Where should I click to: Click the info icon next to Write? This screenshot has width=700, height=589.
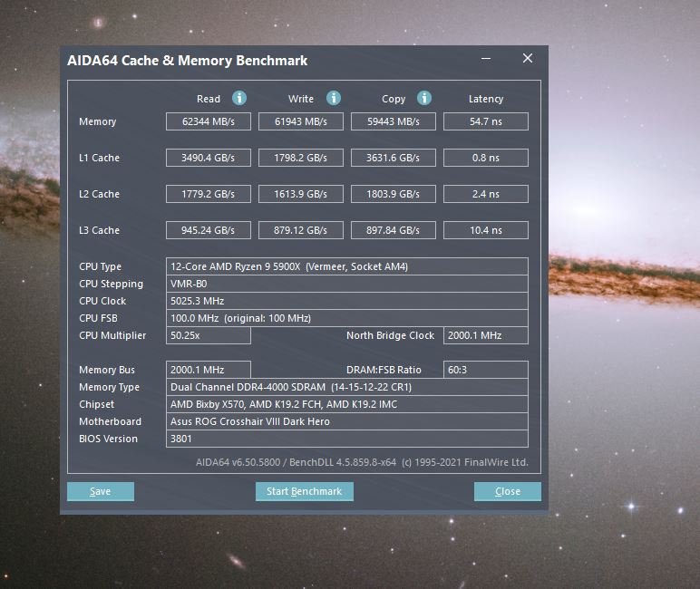point(333,98)
